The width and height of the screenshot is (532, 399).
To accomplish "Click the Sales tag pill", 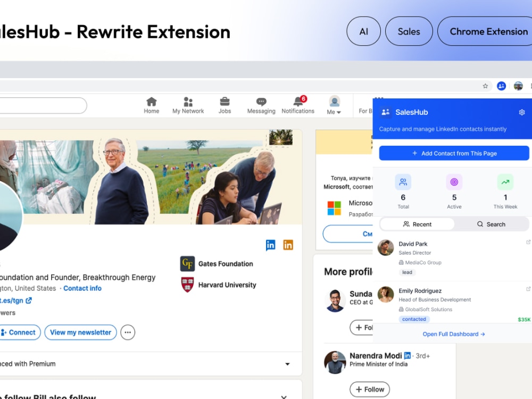I will click(409, 31).
